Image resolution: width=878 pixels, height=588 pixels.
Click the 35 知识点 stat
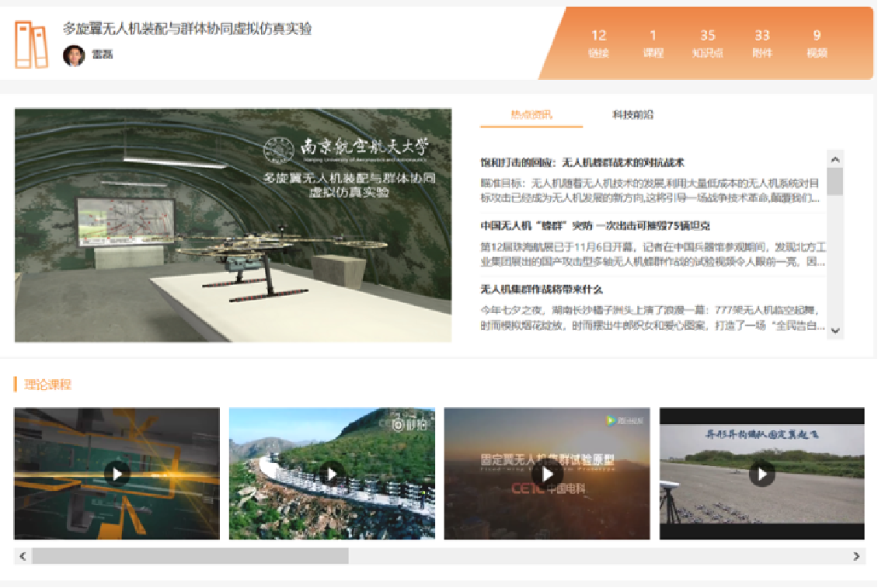[708, 44]
